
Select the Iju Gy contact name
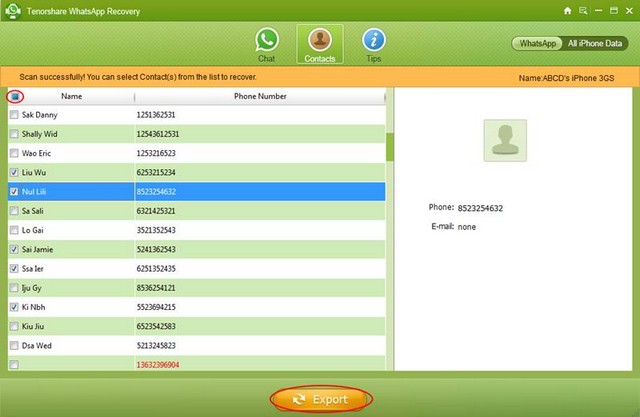coord(31,288)
